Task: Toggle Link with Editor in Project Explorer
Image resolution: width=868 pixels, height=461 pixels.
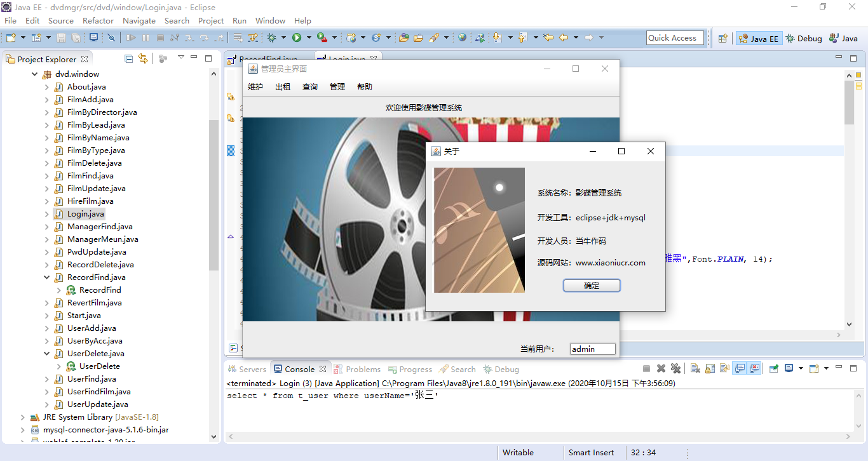Action: [143, 58]
